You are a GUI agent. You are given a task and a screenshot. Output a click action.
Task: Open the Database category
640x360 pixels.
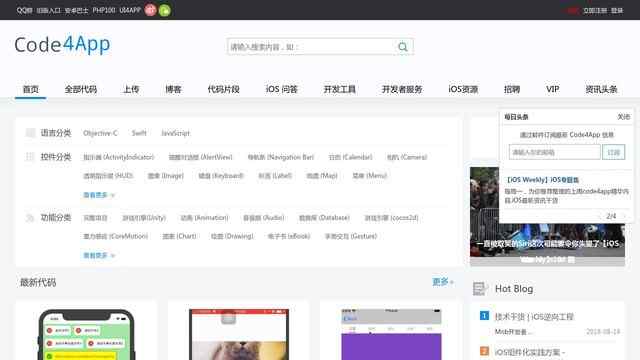(324, 218)
